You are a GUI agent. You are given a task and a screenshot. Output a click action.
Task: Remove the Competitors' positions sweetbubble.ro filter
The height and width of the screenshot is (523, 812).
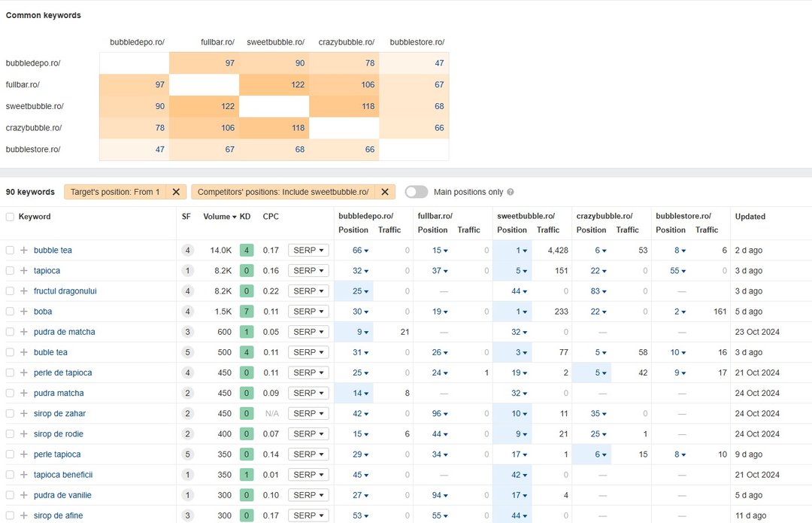(384, 192)
